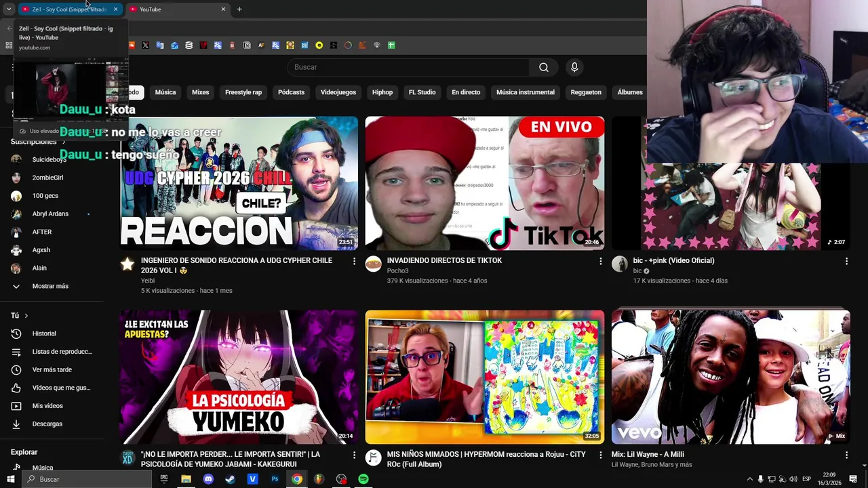Click the Windows taskbar Buscar box
Screen dimensions: 868x488
click(x=86, y=479)
